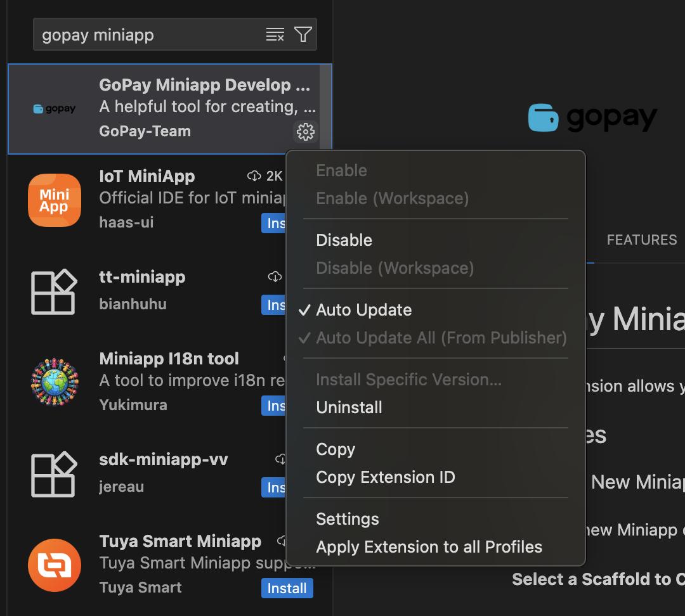This screenshot has height=616, width=685.
Task: Click the GoPay Miniapp manage gear icon
Action: pyautogui.click(x=305, y=131)
